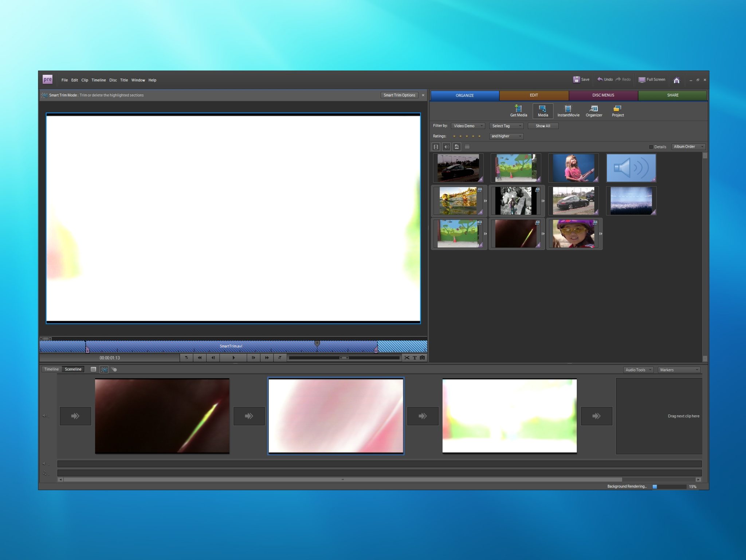This screenshot has height=560, width=746.
Task: Open the Album Order dropdown
Action: pyautogui.click(x=688, y=146)
